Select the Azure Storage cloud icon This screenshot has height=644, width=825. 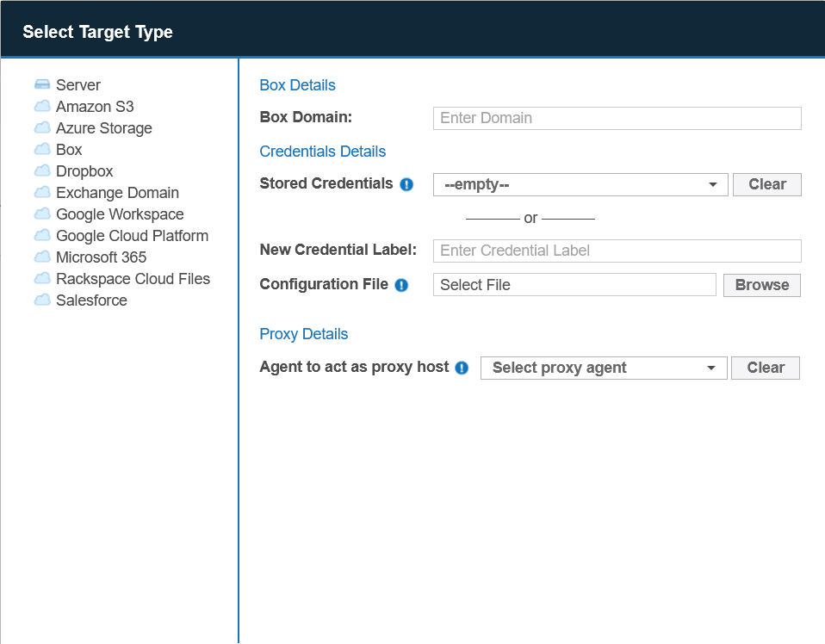[42, 127]
